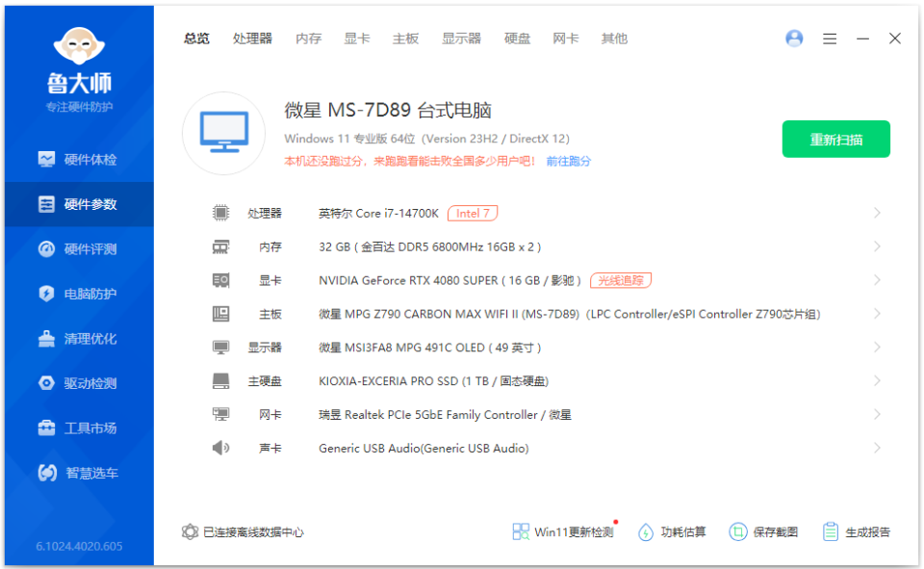Click the 显卡 graphics card icon
The image size is (924, 569).
pyautogui.click(x=221, y=280)
